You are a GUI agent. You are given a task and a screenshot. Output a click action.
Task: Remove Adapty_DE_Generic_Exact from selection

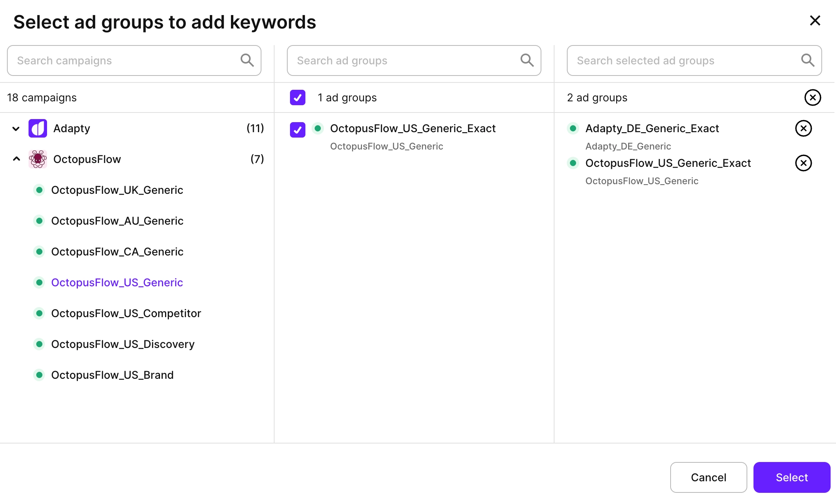pos(803,128)
